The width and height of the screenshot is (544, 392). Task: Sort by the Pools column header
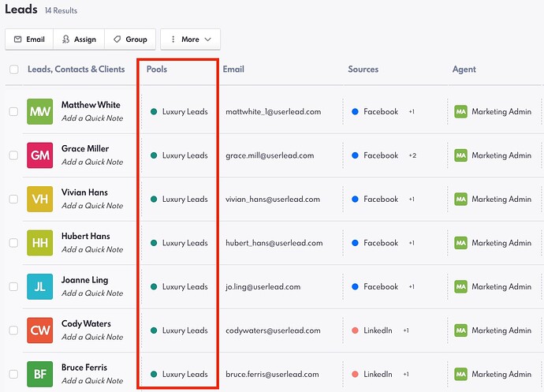point(157,69)
